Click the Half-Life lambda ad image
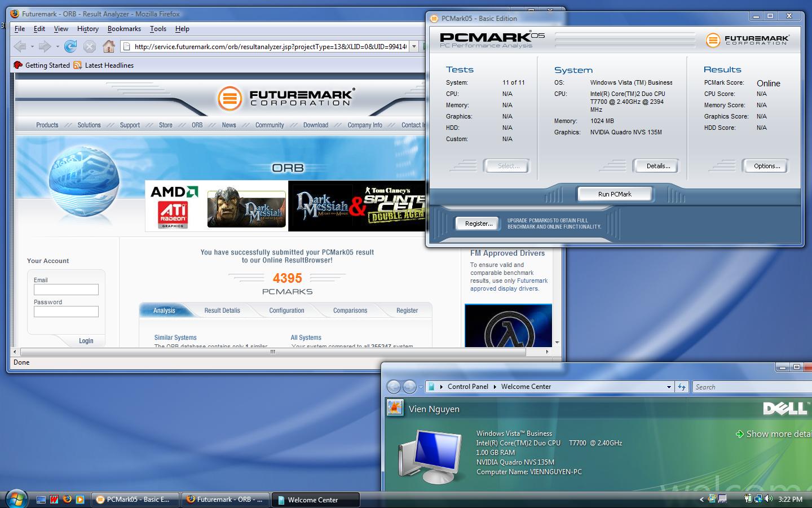 click(508, 326)
